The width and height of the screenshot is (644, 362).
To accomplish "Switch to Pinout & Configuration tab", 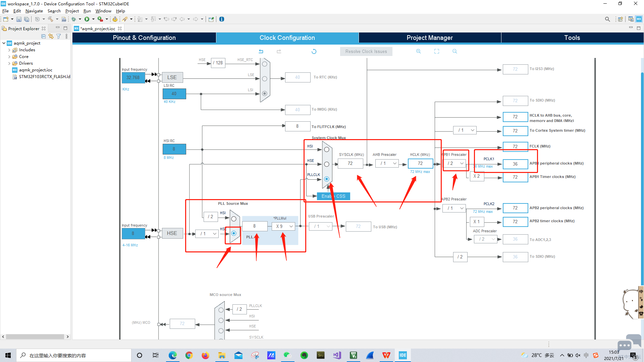I will click(144, 38).
